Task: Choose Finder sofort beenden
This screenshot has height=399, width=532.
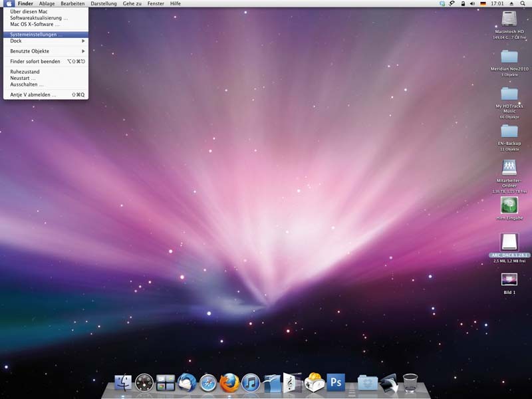Action: coord(46,61)
